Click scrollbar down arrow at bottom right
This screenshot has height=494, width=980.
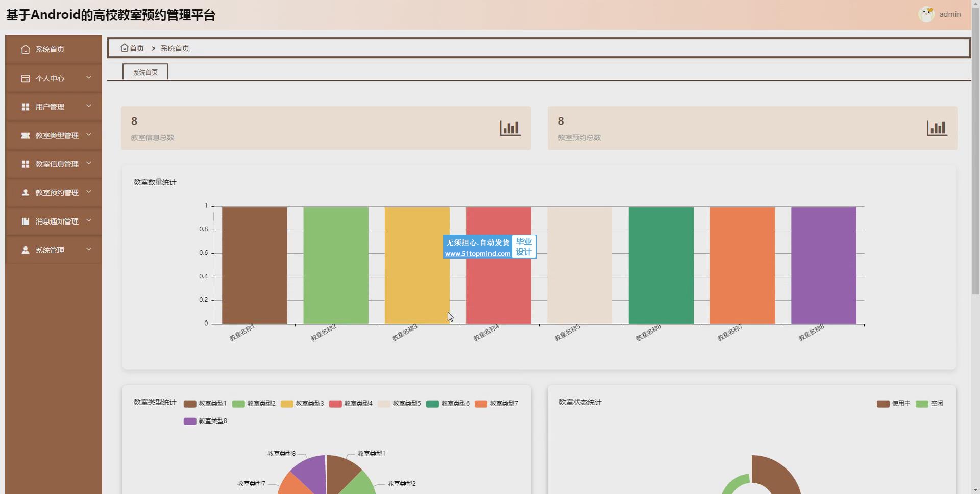[x=975, y=490]
